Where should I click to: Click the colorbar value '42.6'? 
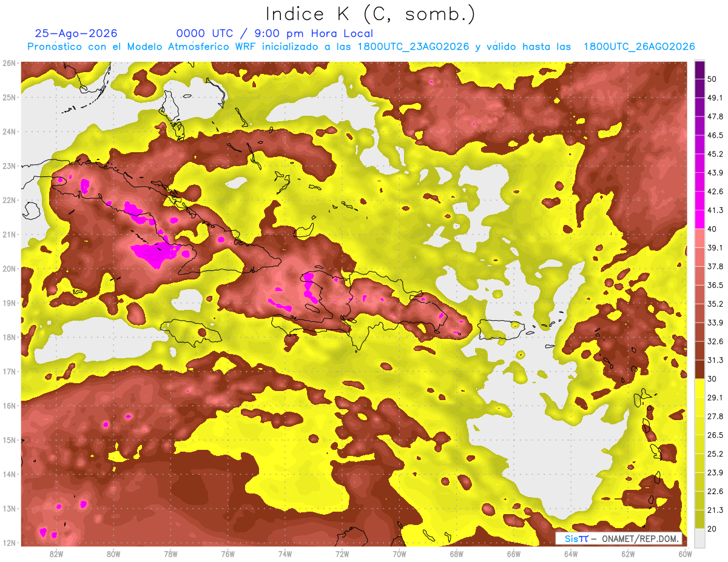pos(715,192)
